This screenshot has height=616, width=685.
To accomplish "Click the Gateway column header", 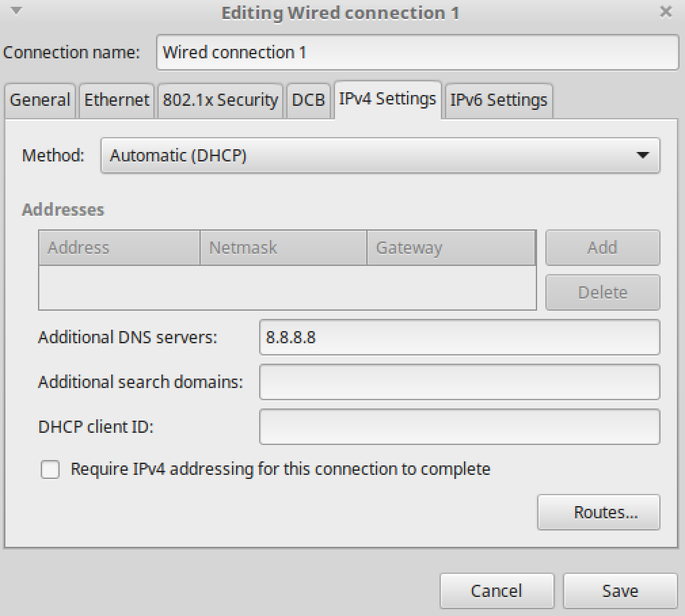I will pyautogui.click(x=450, y=248).
